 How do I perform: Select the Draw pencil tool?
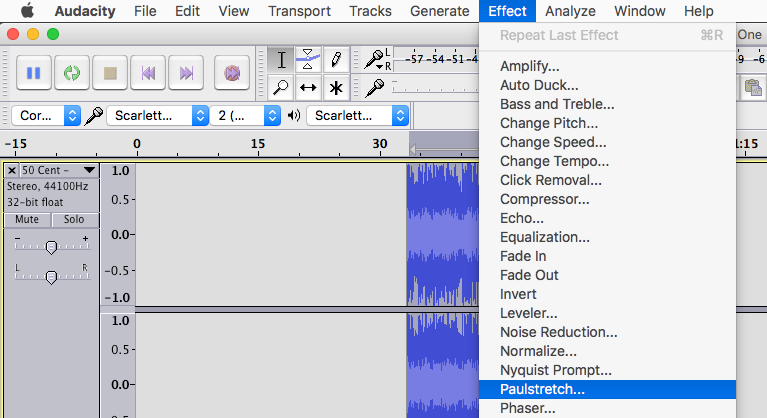pyautogui.click(x=336, y=60)
